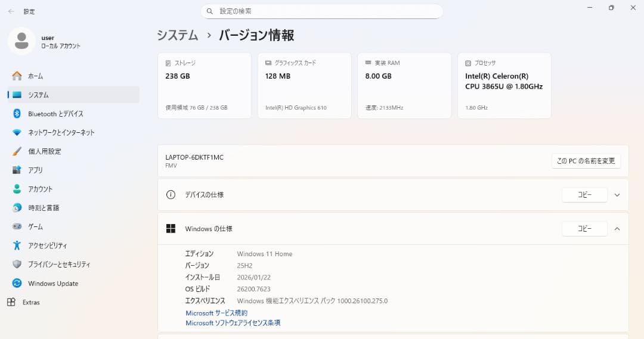Click the システム monitor icon
This screenshot has width=644, height=339.
pos(17,95)
